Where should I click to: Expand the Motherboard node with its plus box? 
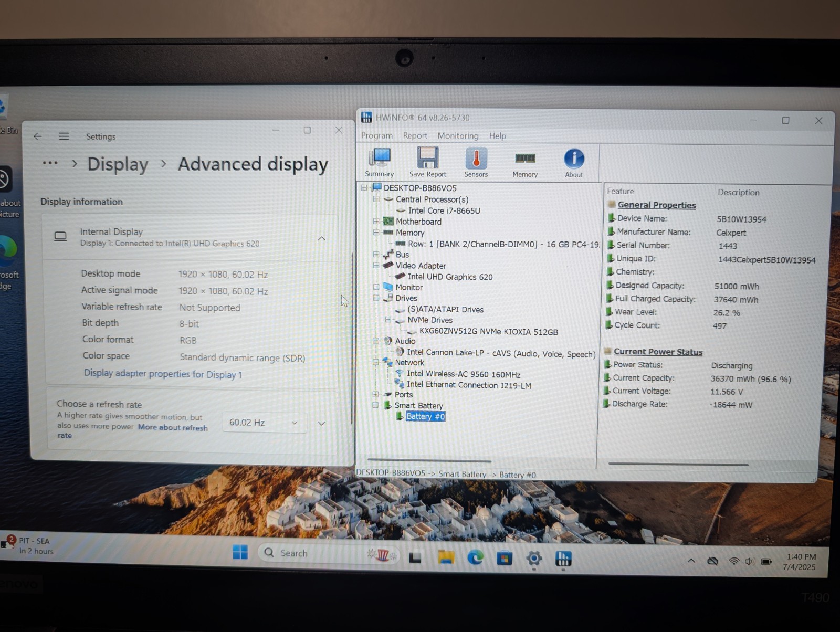pos(376,222)
